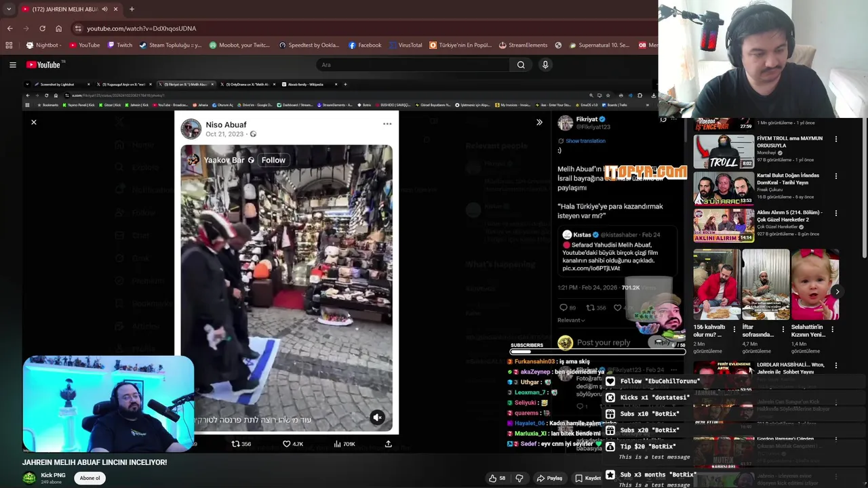The height and width of the screenshot is (488, 868).
Task: Share the post with the upload icon
Action: pos(389,444)
